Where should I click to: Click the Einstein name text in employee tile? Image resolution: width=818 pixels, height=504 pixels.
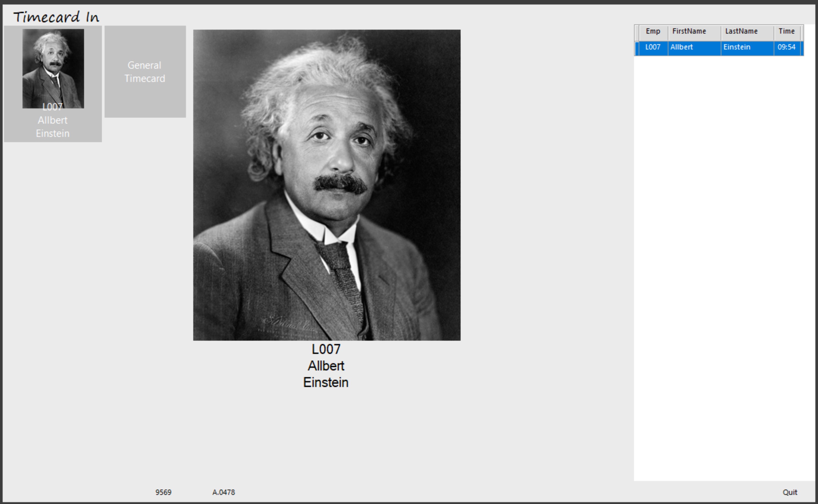pos(53,134)
